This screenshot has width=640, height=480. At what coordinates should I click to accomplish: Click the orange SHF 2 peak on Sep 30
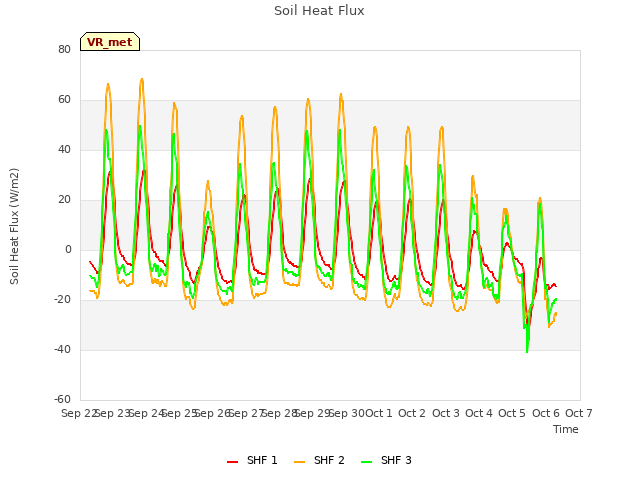[x=341, y=94]
